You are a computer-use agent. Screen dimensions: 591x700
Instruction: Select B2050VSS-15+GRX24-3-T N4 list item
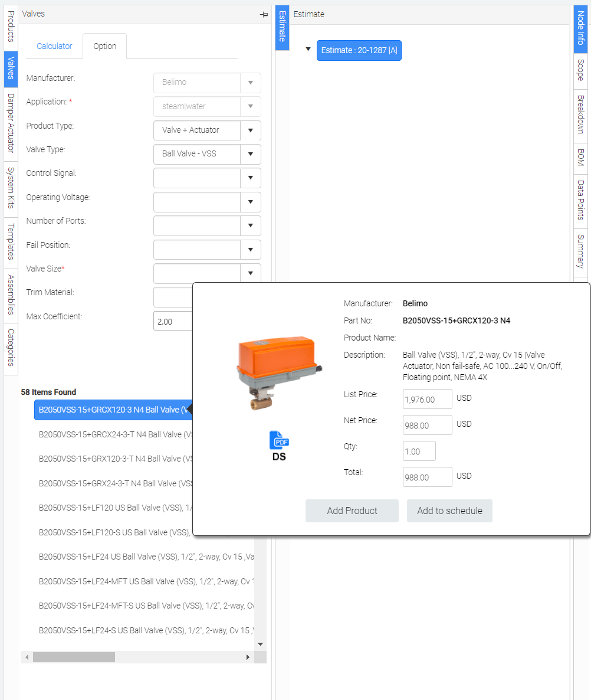click(115, 483)
